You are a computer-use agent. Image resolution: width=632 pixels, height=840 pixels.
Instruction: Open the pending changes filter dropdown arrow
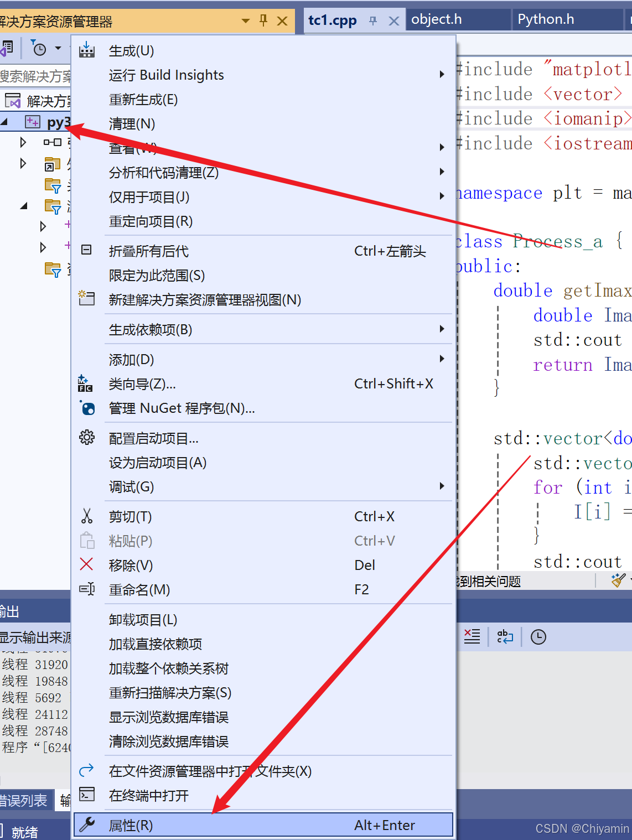coord(58,48)
